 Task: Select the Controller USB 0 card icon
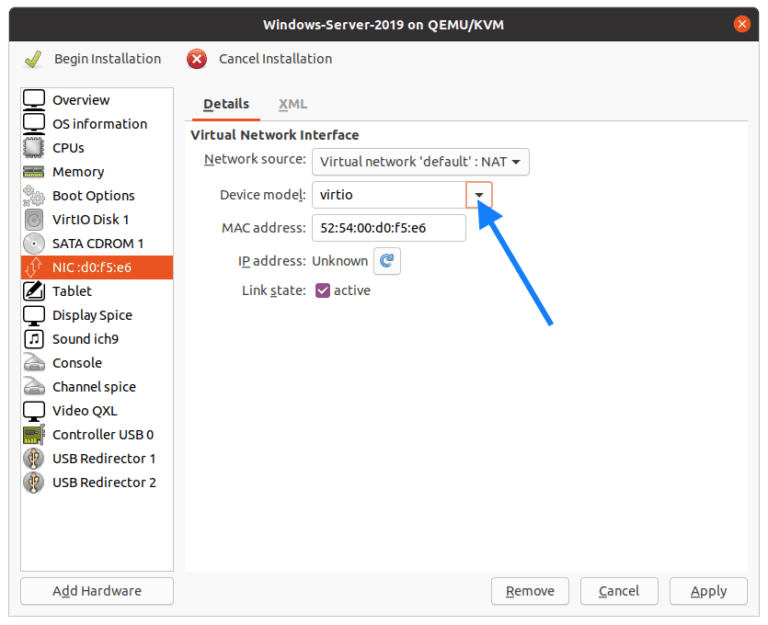point(34,434)
